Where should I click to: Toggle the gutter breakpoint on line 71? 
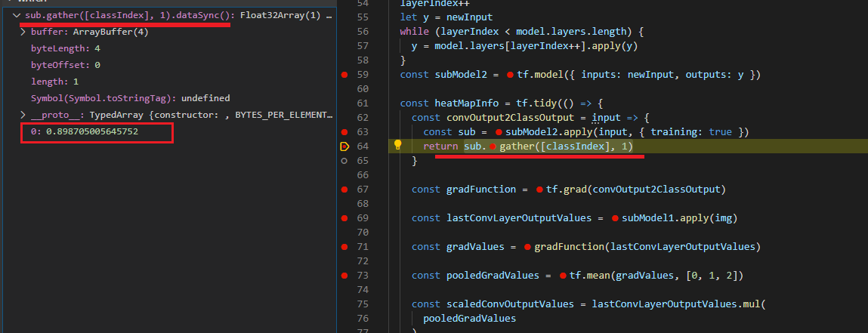click(344, 247)
